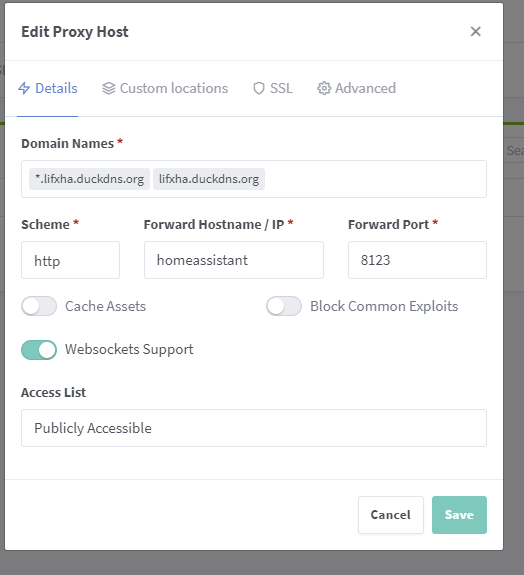Turn on Block Common Exploits switch
Viewport: 524px width, 575px height.
point(284,306)
